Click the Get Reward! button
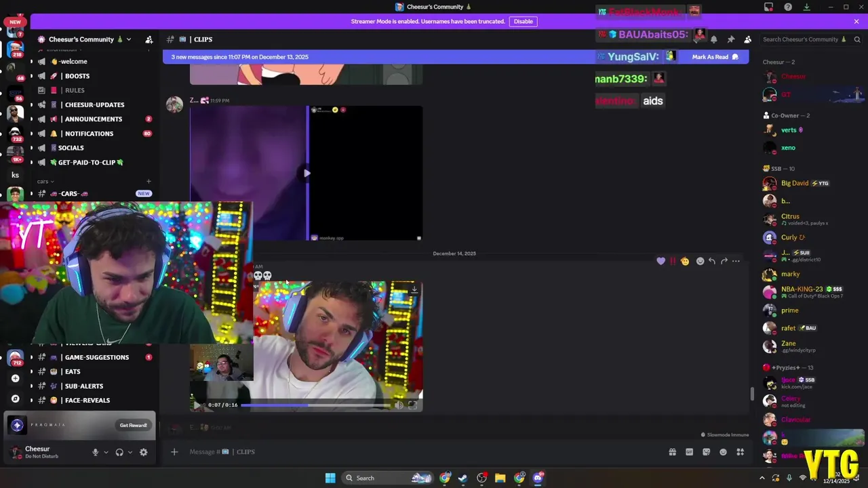 pyautogui.click(x=133, y=426)
